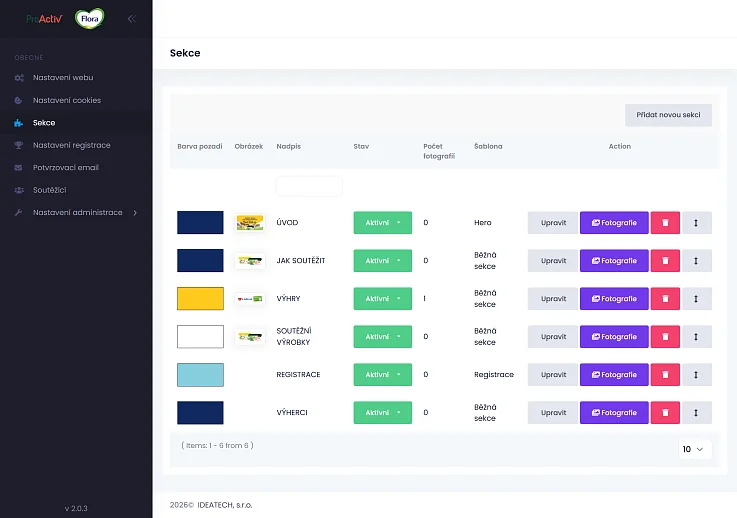Collapse the sidebar with double-chevron icon

(131, 18)
